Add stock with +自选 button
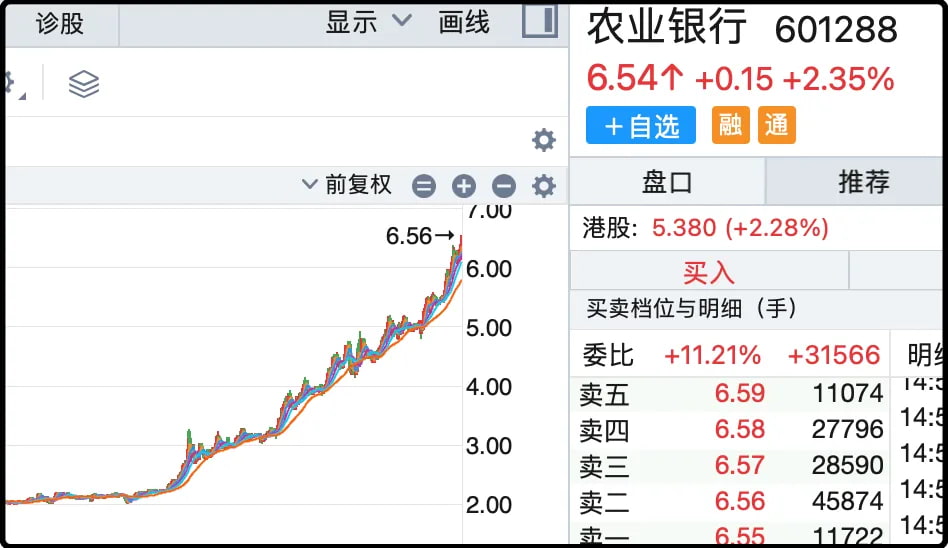This screenshot has width=948, height=548. [641, 125]
